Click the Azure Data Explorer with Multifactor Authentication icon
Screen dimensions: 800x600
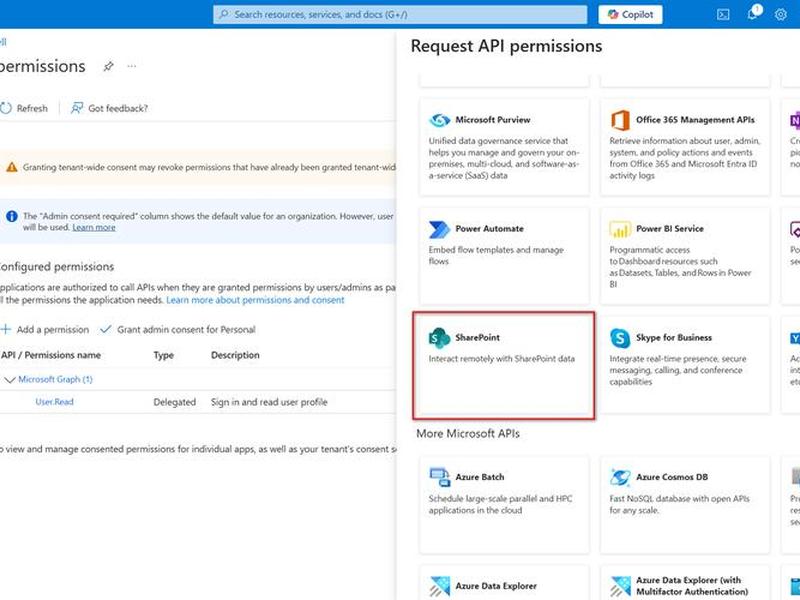[620, 587]
